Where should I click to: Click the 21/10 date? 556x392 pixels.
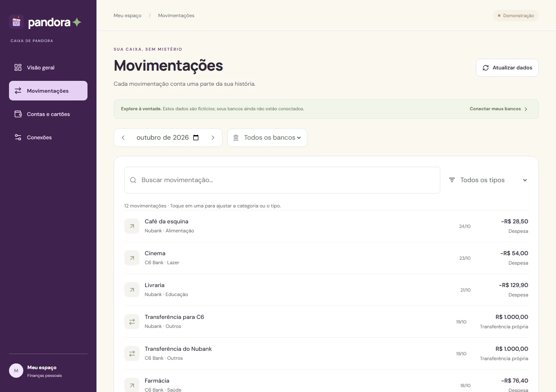click(x=465, y=290)
